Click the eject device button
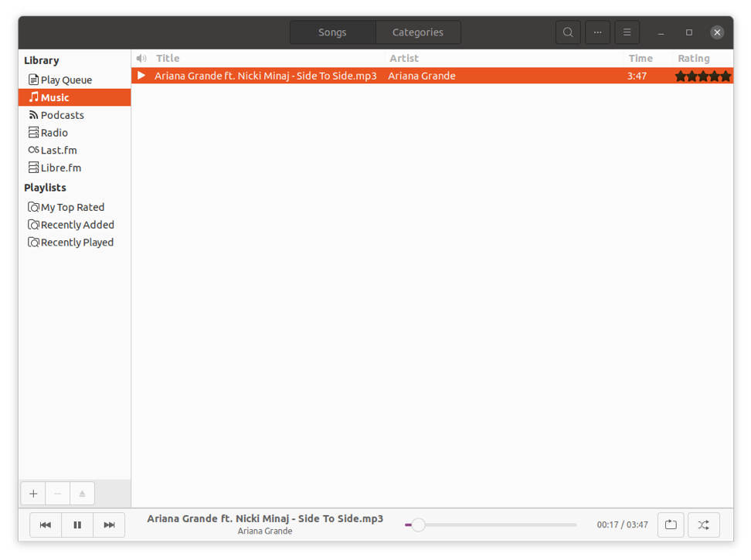Image resolution: width=751 pixels, height=560 pixels. 83,494
